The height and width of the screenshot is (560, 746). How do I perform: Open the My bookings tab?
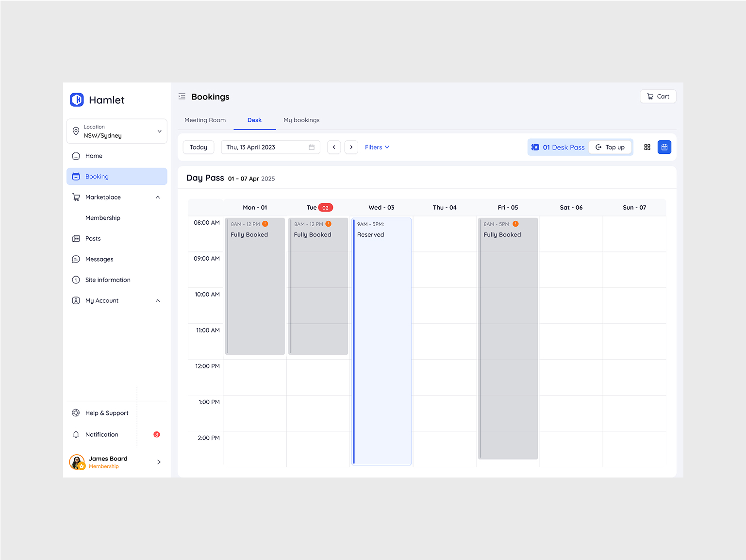301,120
